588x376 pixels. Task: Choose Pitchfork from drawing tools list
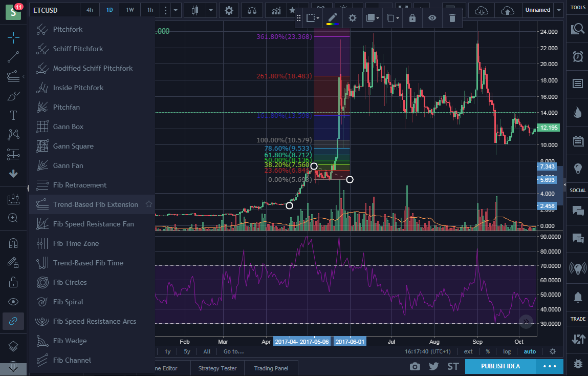[92, 29]
